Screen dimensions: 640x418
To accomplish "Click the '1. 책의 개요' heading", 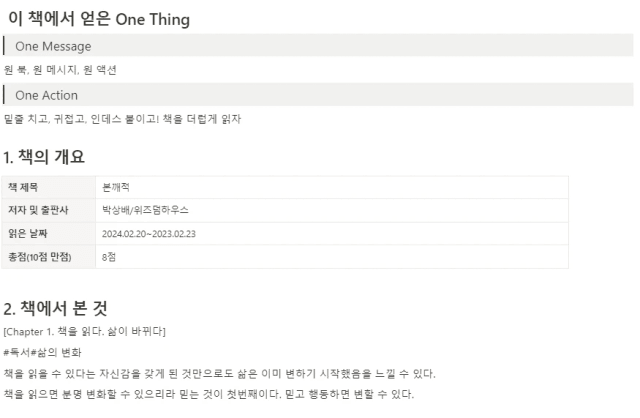I will [44, 157].
